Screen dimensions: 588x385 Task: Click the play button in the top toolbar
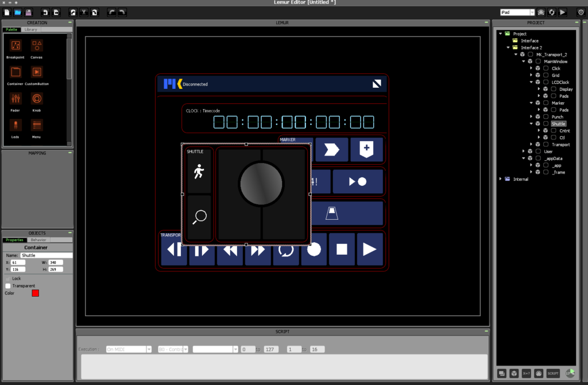pyautogui.click(x=563, y=13)
